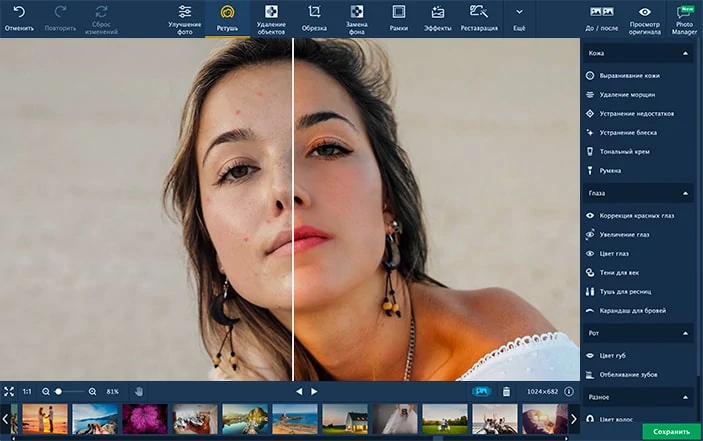
Task: Delete photo with the trash icon
Action: pos(506,391)
